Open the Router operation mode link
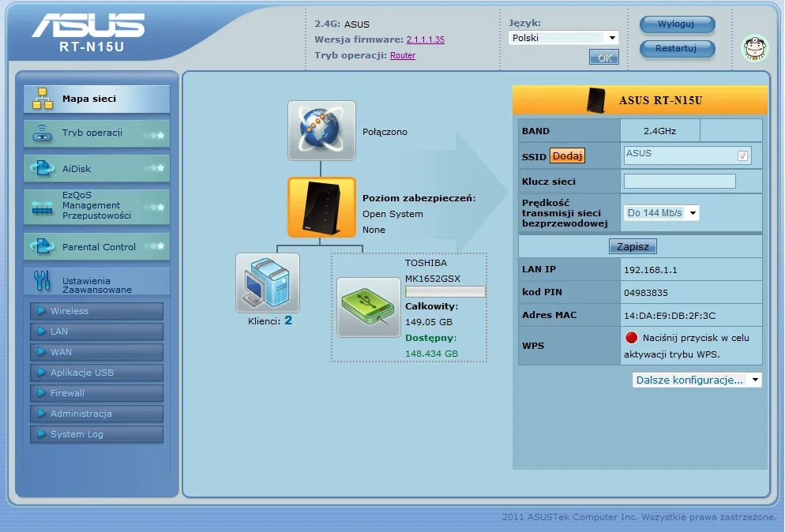 click(x=403, y=55)
